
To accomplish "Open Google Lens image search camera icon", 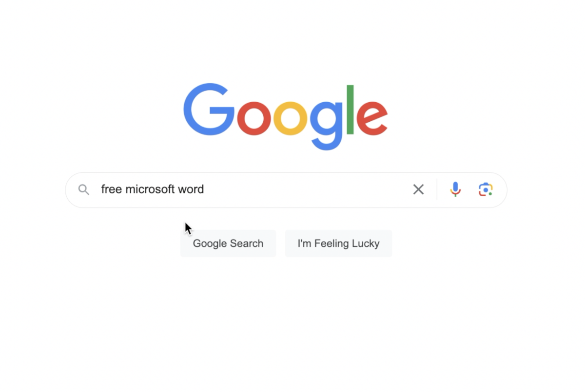I will (x=486, y=189).
